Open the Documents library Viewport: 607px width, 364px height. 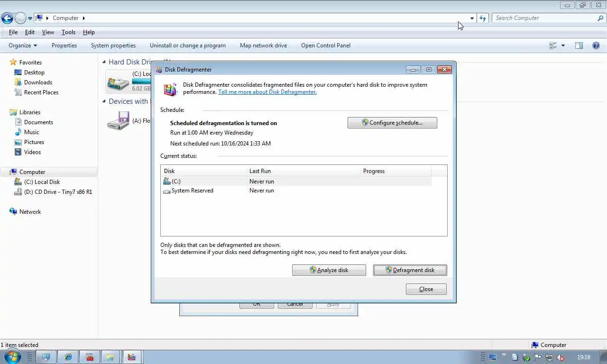point(38,122)
